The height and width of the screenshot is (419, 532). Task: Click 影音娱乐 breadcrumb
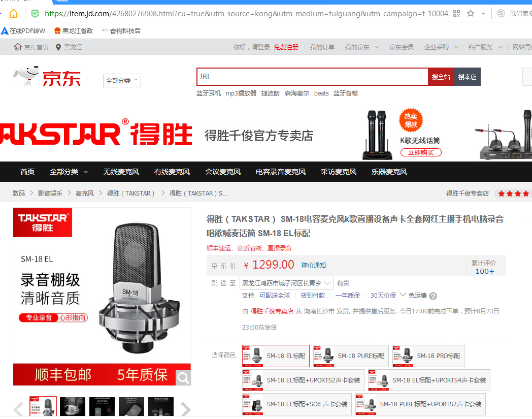point(50,193)
